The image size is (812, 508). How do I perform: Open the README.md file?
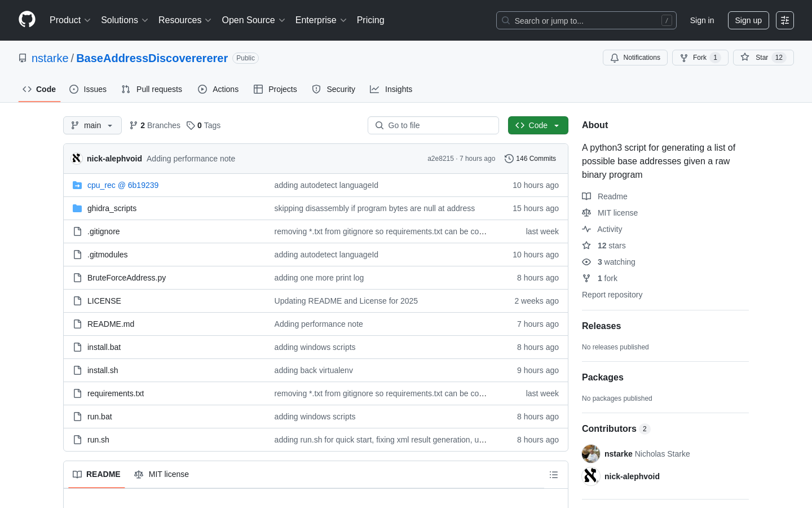(x=111, y=324)
